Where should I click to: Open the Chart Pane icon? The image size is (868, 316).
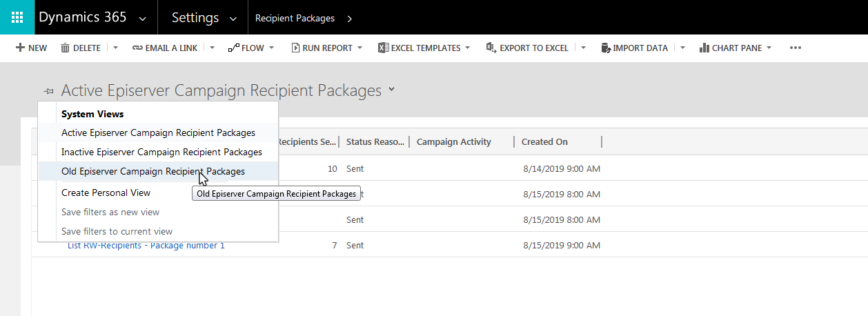coord(704,48)
